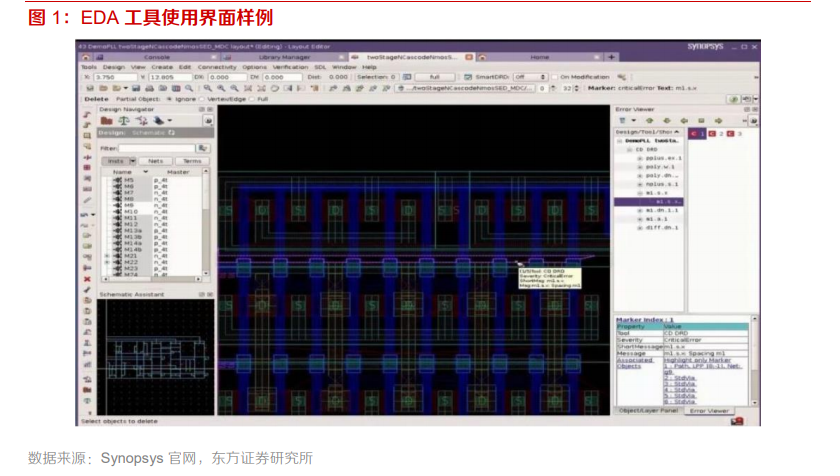
Task: Click the home icon at left of tab bar
Action: [86, 57]
